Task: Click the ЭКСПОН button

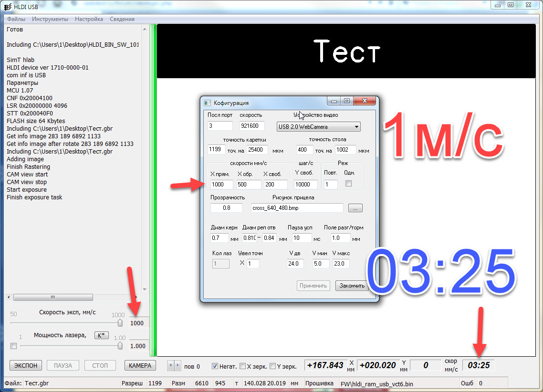Action: tap(26, 365)
